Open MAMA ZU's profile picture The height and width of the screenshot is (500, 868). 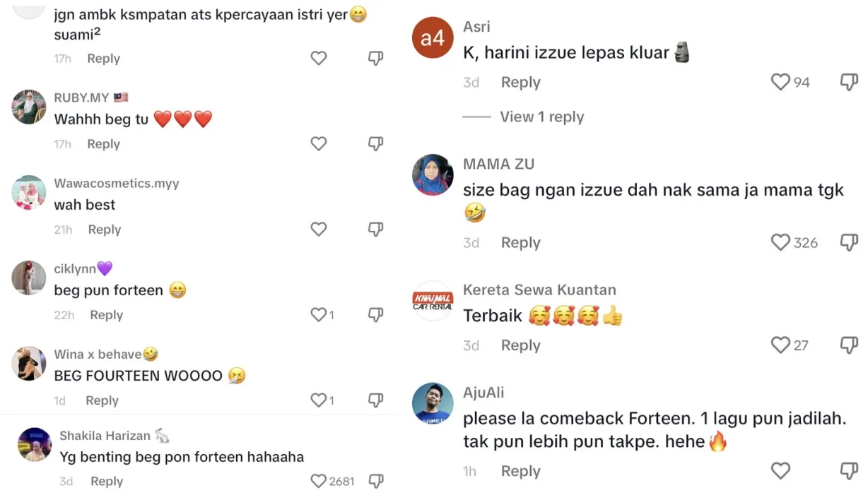[433, 174]
